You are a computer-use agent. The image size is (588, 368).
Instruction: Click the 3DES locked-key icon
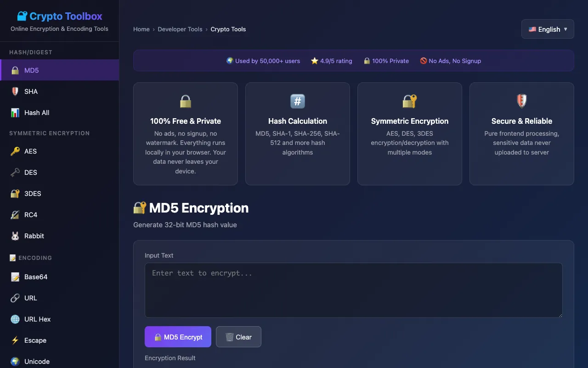(15, 194)
